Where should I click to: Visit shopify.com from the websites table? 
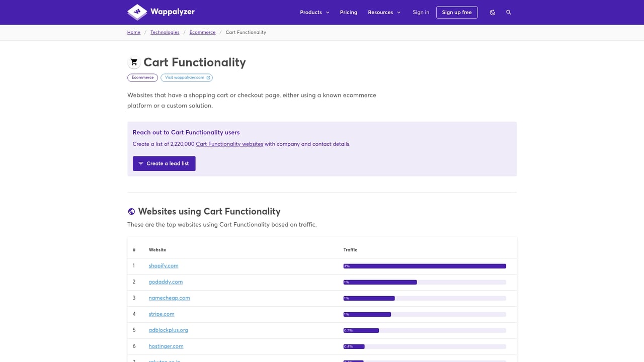(163, 265)
